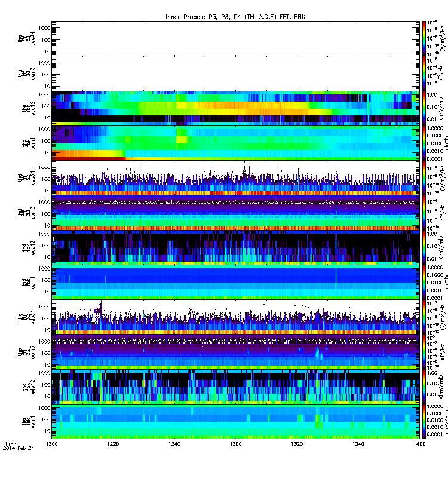Image resolution: width=448 pixels, height=478 pixels.
Task: Select the the fbk edc12 spectrogram panel
Action: [235, 387]
